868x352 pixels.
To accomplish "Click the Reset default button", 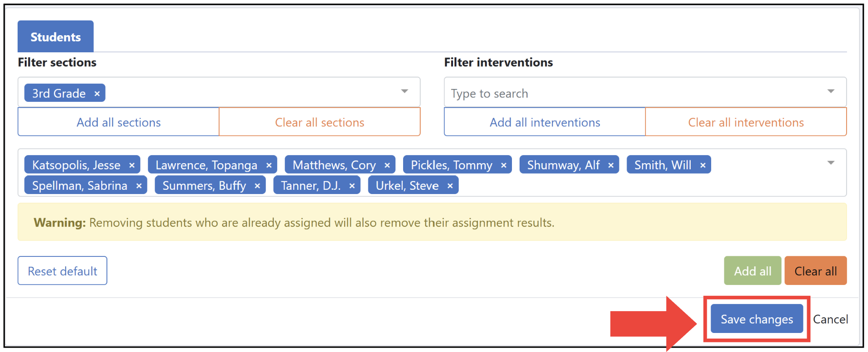I will [62, 271].
